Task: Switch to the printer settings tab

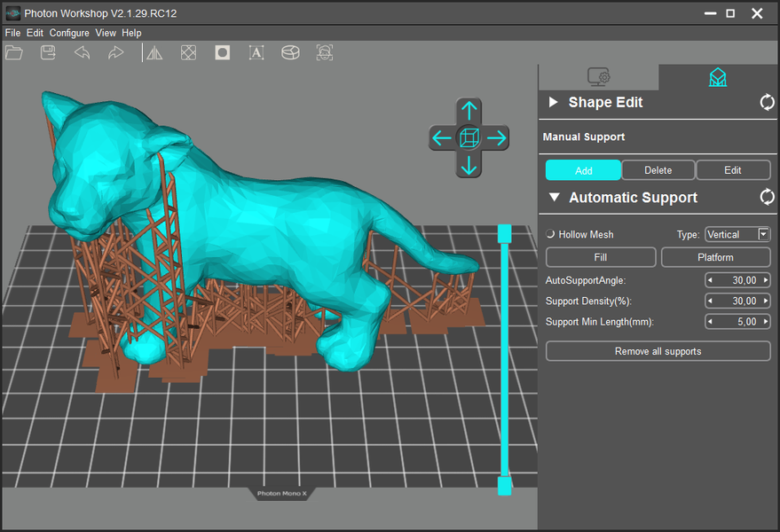Action: pyautogui.click(x=599, y=77)
